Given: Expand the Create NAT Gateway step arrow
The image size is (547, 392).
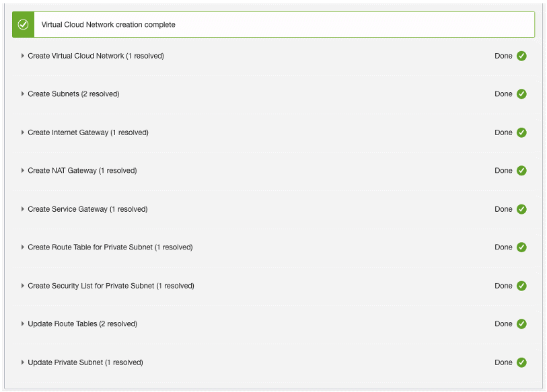Looking at the screenshot, I should pos(23,171).
